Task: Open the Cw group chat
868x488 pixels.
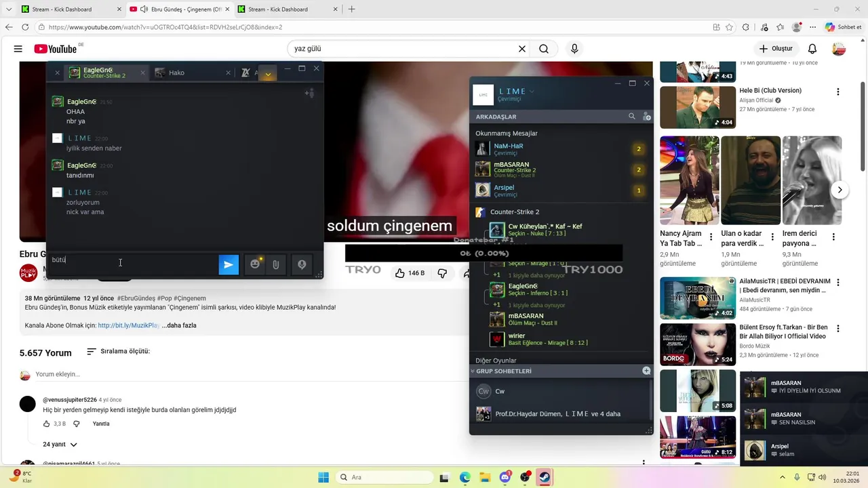Action: [x=560, y=391]
